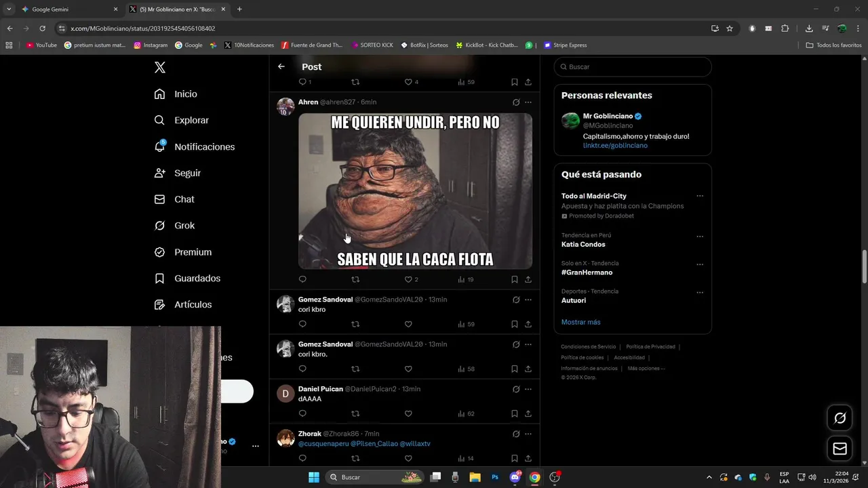
Task: Ask Grok about Ahren's post
Action: click(516, 102)
